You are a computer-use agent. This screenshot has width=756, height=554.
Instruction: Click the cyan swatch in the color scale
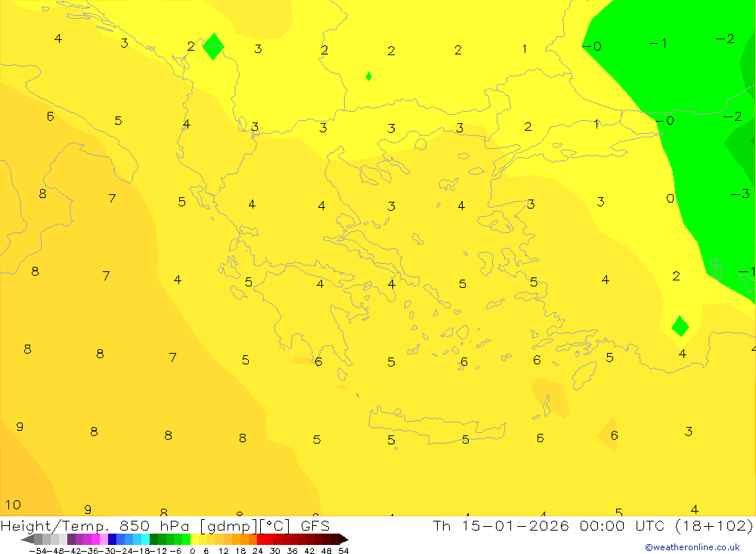pyautogui.click(x=145, y=540)
